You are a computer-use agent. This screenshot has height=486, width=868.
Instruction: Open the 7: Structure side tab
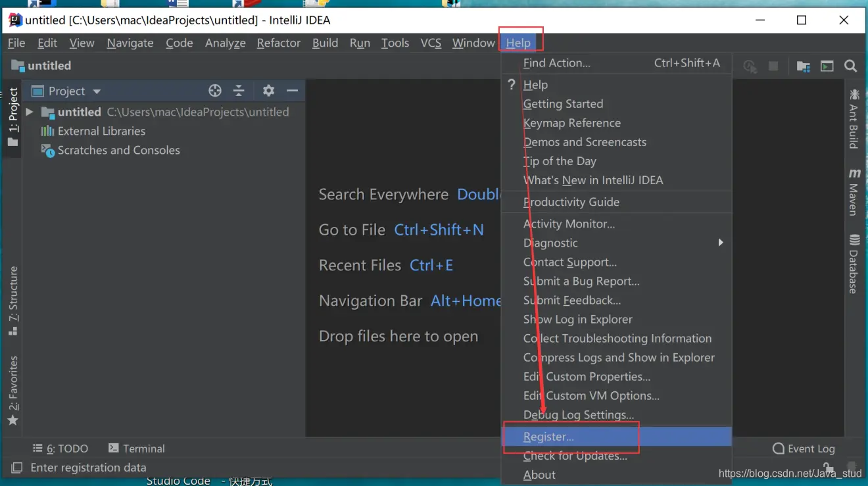click(x=12, y=301)
